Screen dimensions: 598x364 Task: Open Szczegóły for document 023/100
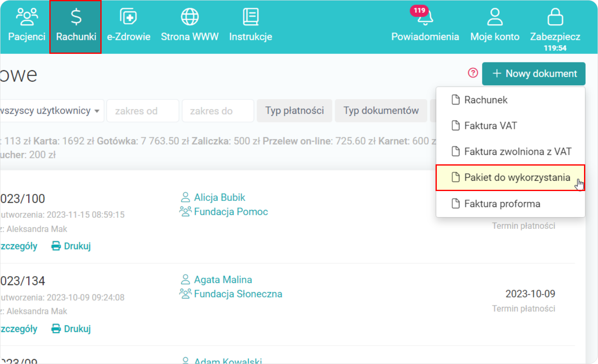(x=19, y=246)
